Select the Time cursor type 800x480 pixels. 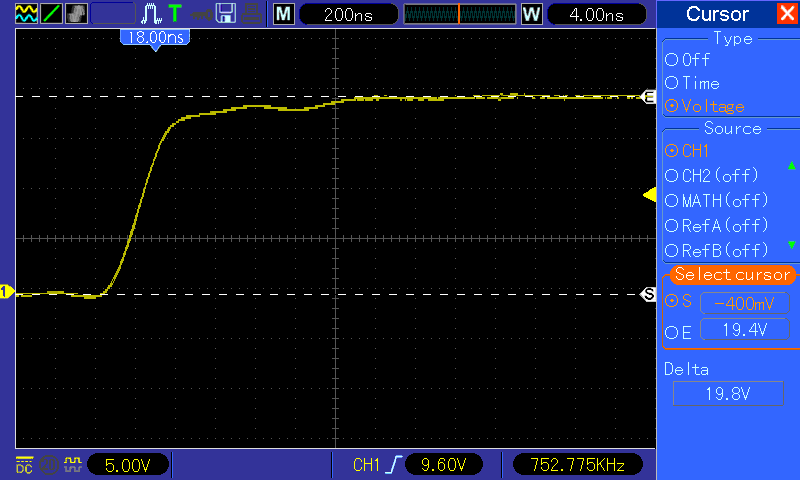pos(692,83)
